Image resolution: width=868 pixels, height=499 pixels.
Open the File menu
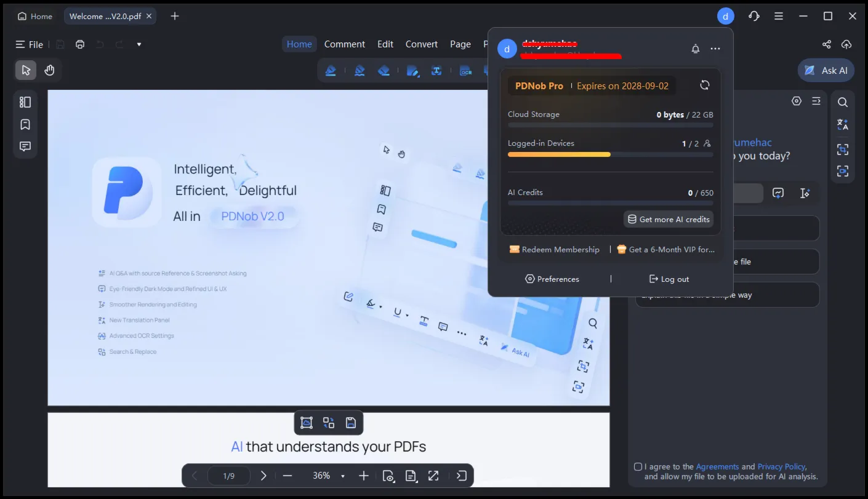30,44
